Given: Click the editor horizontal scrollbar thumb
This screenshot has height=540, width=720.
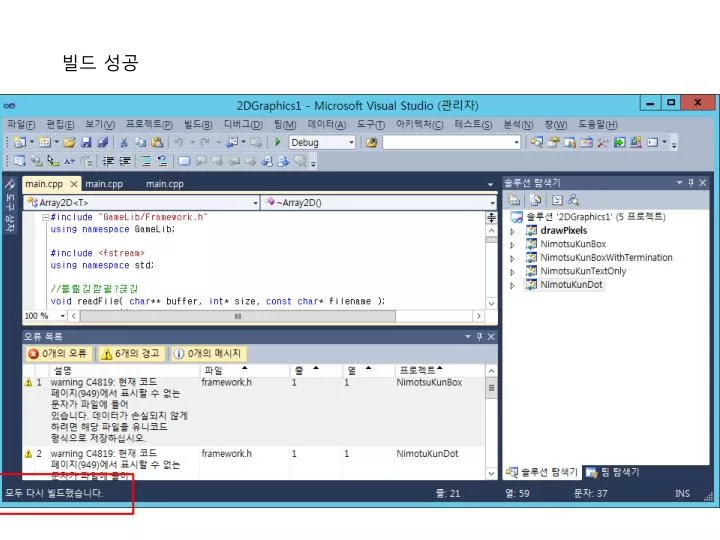Looking at the screenshot, I should 238,316.
